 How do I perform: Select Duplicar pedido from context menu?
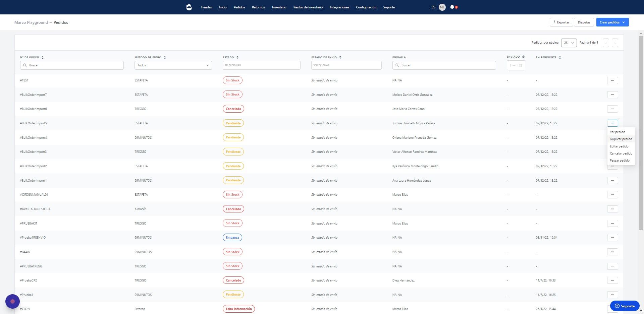click(621, 139)
